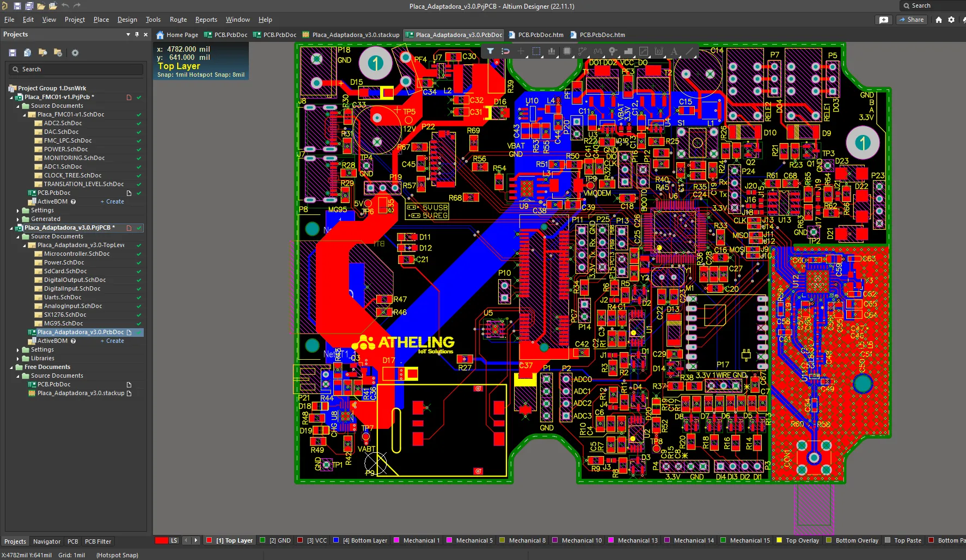The width and height of the screenshot is (966, 560).
Task: Click the Top Layer color swatch
Action: [x=210, y=540]
